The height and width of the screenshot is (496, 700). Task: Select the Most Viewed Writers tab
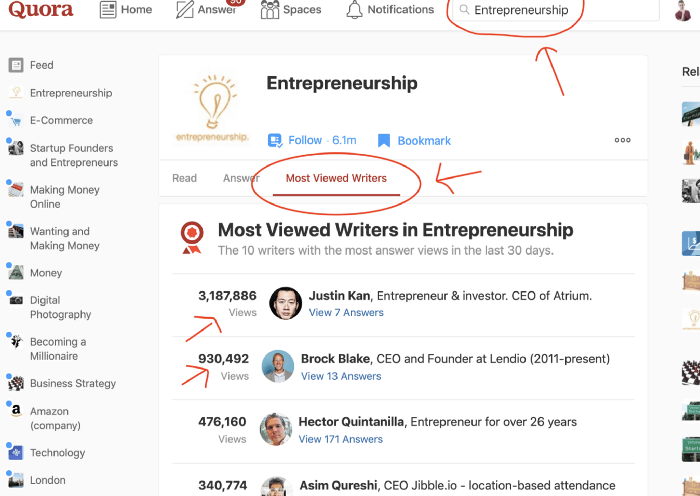(x=336, y=178)
